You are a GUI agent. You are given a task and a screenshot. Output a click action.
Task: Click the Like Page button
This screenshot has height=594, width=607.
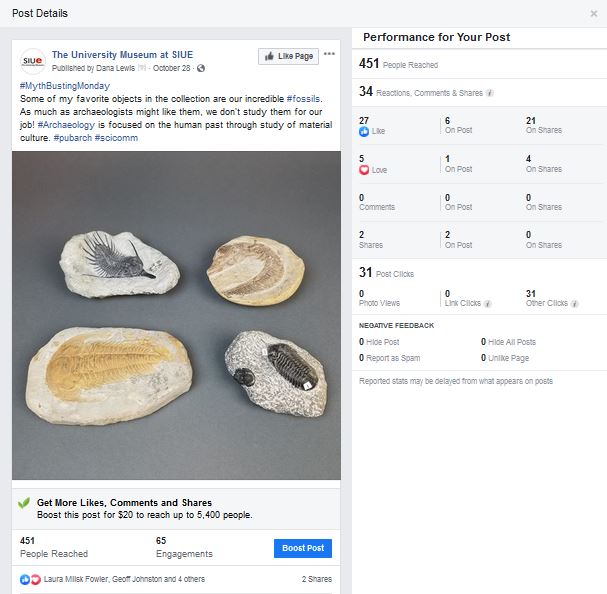coord(288,56)
